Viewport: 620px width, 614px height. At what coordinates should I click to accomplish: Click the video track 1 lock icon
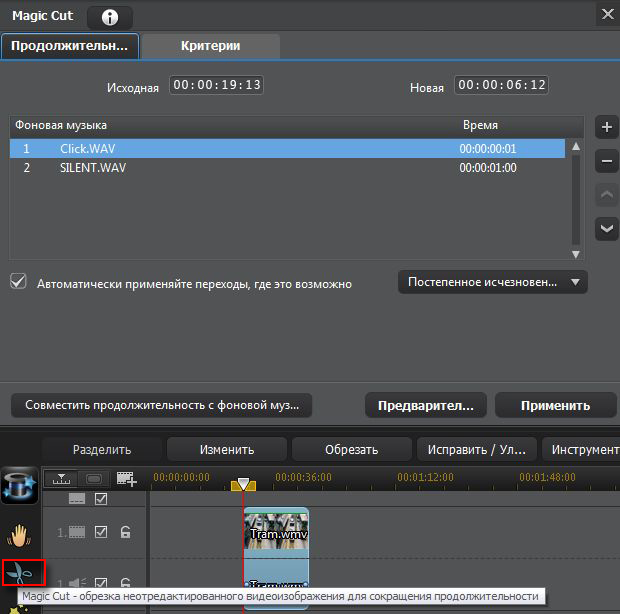[x=127, y=532]
